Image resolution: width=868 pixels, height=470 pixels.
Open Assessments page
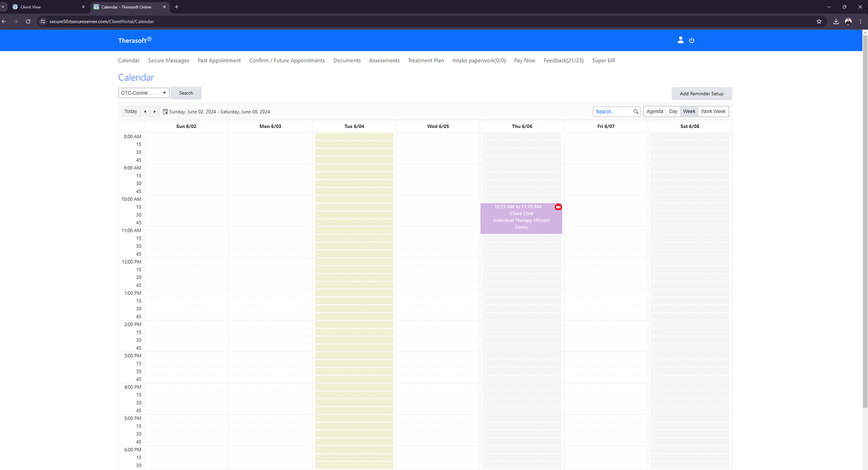[x=385, y=60]
